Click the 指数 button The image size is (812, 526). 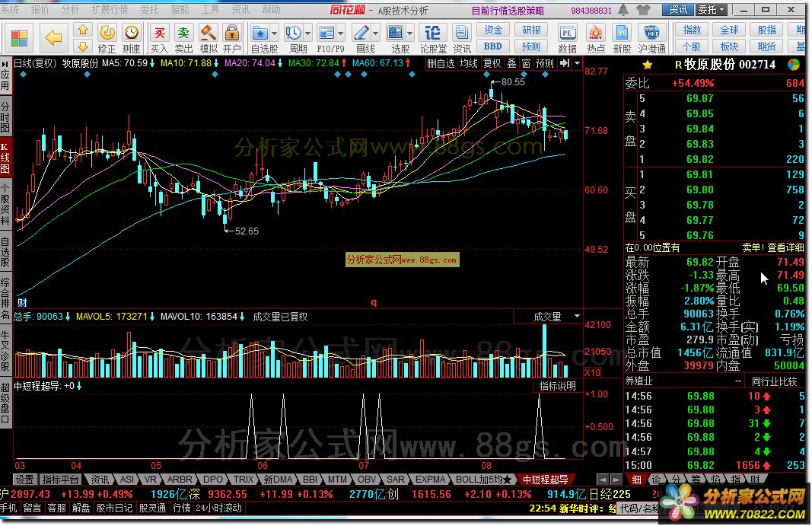[x=691, y=30]
